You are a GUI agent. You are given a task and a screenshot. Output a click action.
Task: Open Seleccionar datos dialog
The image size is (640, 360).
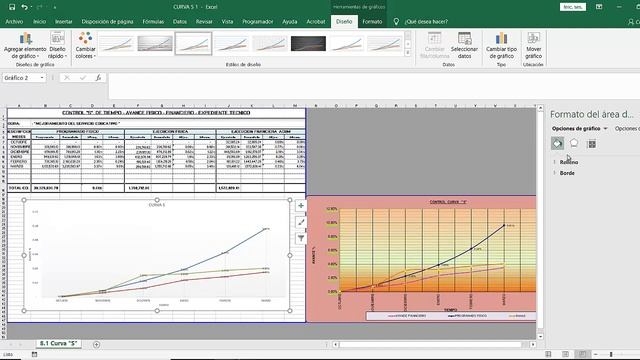(464, 45)
